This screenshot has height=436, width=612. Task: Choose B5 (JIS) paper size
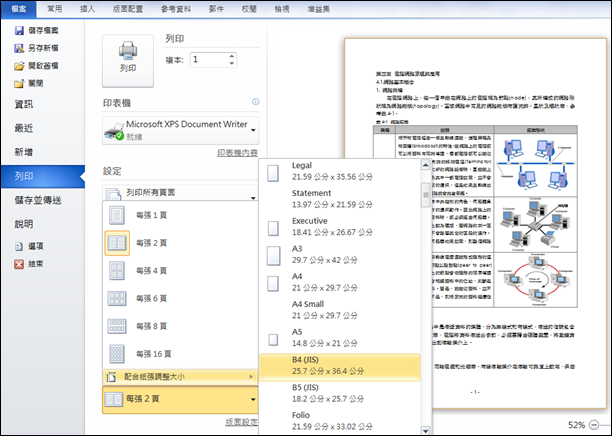tap(340, 393)
